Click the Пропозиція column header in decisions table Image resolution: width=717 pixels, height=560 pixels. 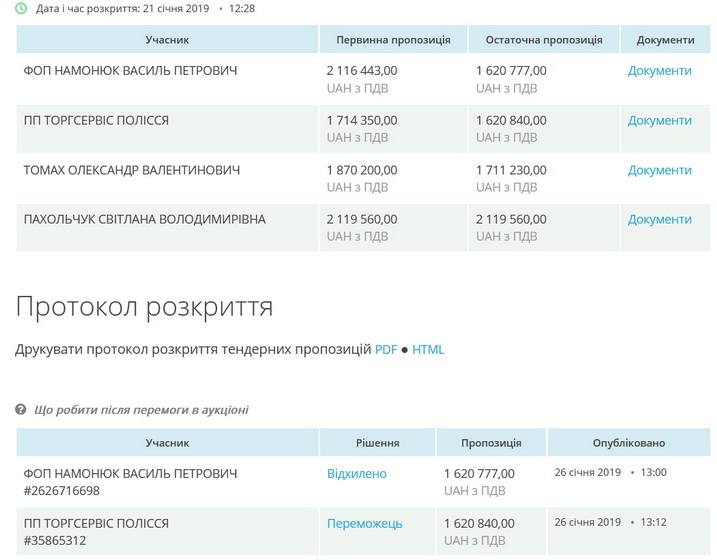pos(491,443)
